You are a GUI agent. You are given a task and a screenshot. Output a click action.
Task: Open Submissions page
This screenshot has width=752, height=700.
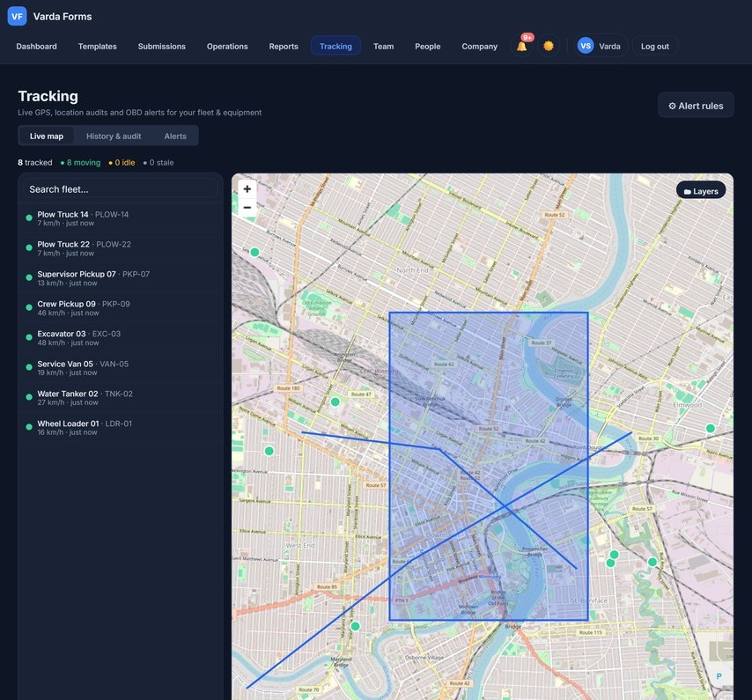[162, 46]
